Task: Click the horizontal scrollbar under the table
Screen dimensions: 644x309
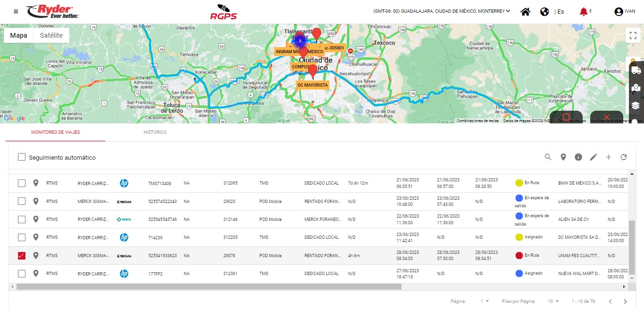Action: [209, 286]
